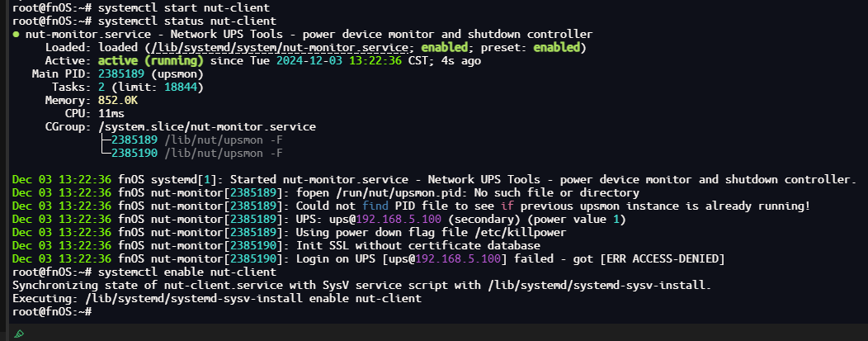Click the green status dot beside nut-monitor.service

(x=17, y=35)
